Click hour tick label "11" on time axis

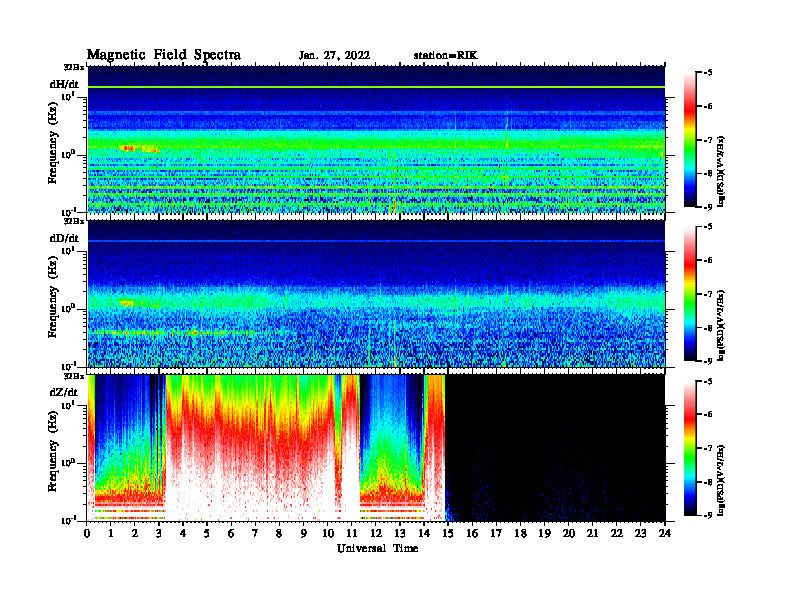point(352,534)
